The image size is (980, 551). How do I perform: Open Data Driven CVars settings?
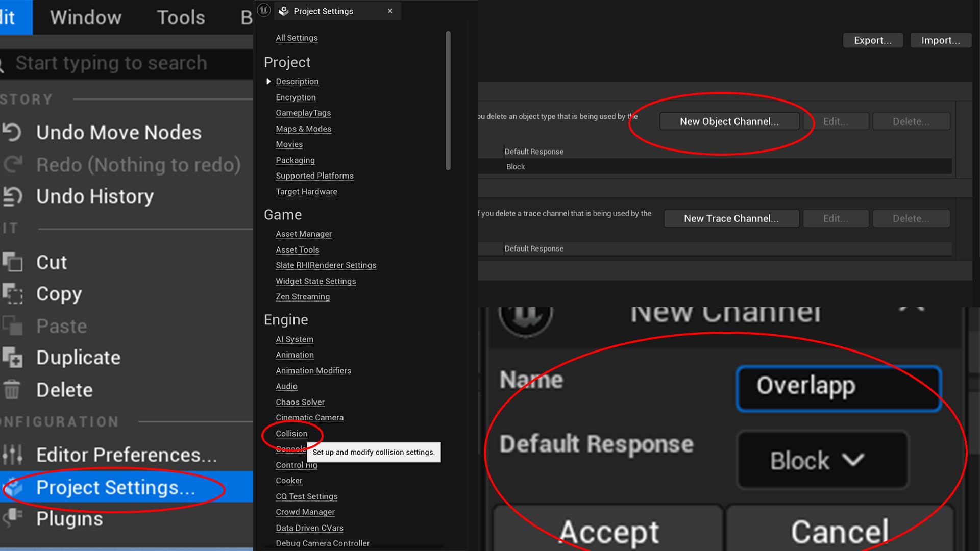309,528
